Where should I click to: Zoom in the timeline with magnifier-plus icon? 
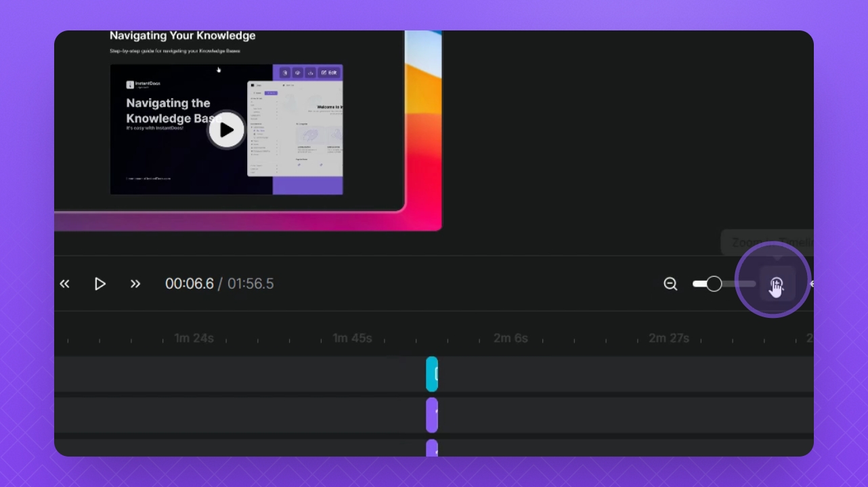click(777, 284)
